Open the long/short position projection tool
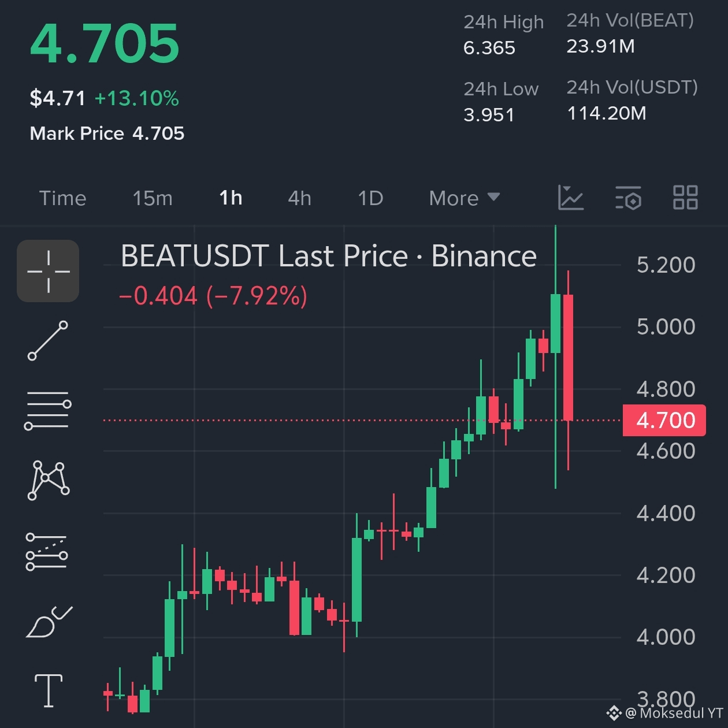Screen dimensions: 728x728 47,552
